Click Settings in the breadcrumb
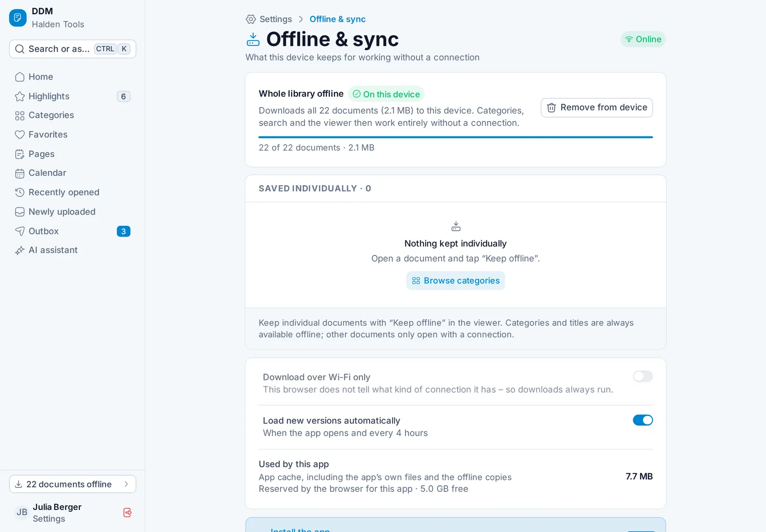This screenshot has height=532, width=766. coord(276,19)
